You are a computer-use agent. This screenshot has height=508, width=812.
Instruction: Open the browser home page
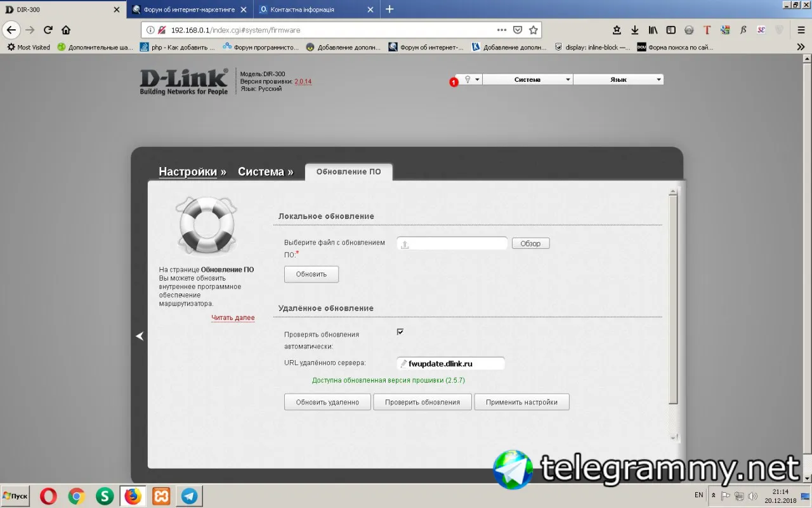[66, 30]
